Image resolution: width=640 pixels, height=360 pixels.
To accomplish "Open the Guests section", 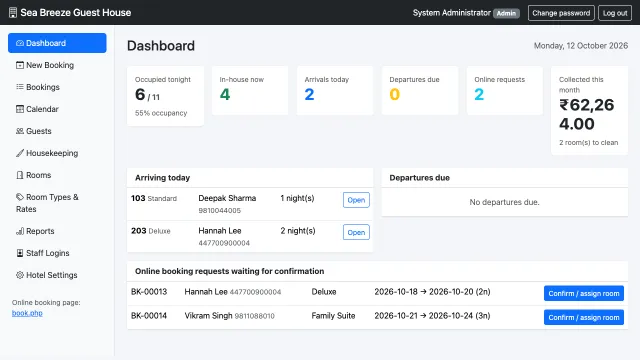I will tap(57, 131).
